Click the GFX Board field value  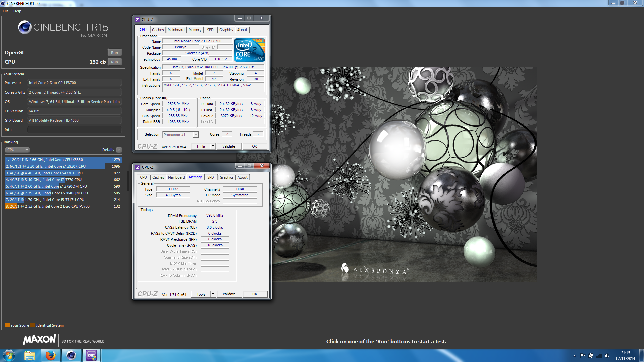click(74, 120)
